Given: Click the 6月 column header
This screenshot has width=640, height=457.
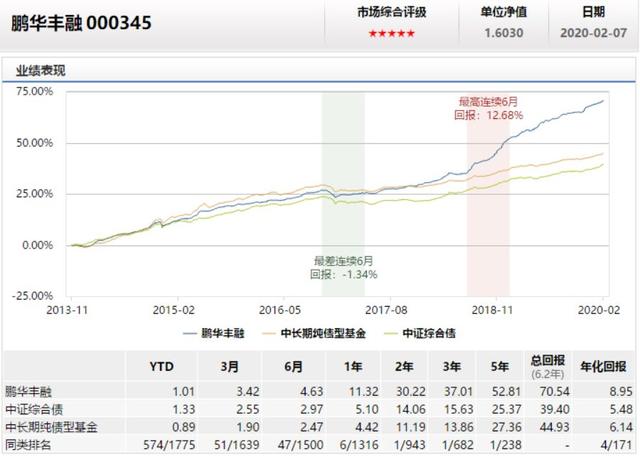Looking at the screenshot, I should coord(293,366).
